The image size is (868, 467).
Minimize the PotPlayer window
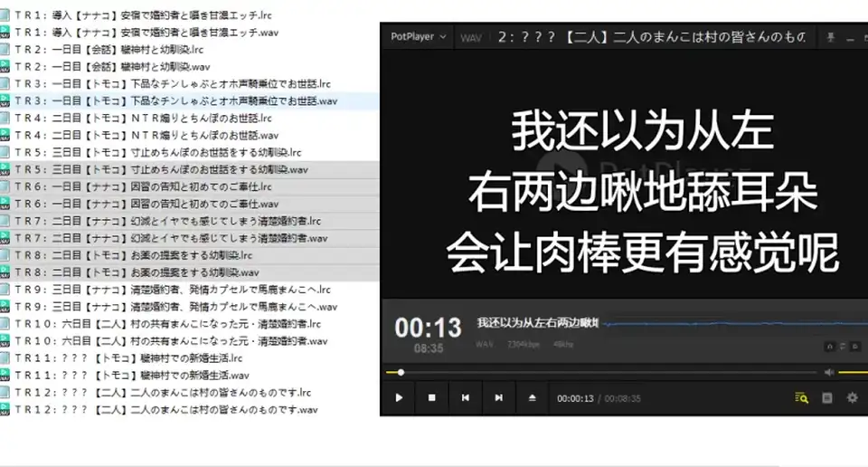coord(850,38)
